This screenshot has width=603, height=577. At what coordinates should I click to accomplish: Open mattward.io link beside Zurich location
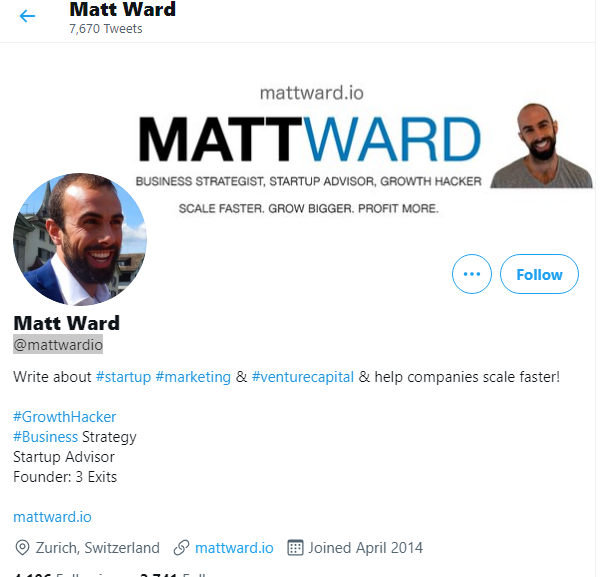coord(234,548)
